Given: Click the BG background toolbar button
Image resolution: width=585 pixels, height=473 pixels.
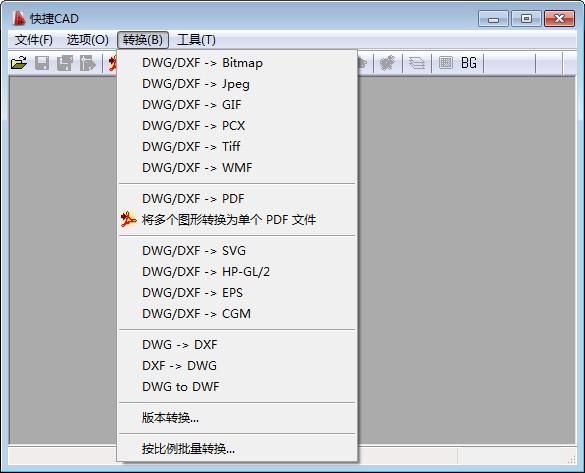Looking at the screenshot, I should point(469,63).
